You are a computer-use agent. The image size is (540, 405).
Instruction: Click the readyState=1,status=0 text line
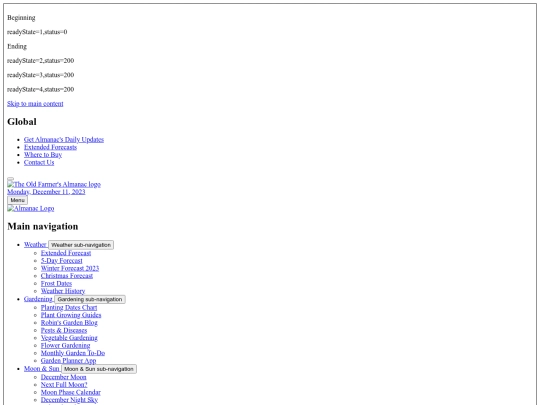coord(37,32)
